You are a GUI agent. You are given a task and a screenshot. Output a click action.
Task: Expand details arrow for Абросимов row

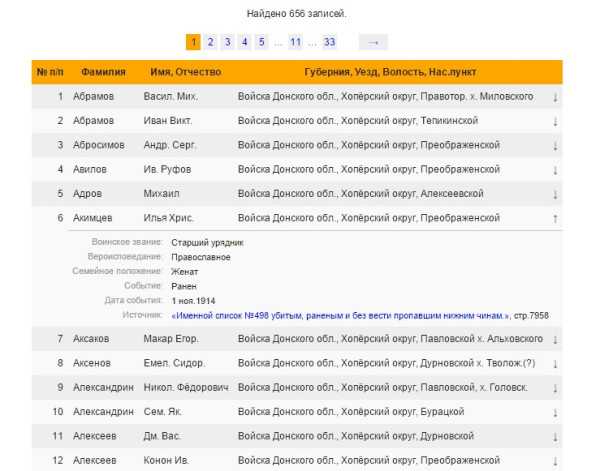[555, 146]
